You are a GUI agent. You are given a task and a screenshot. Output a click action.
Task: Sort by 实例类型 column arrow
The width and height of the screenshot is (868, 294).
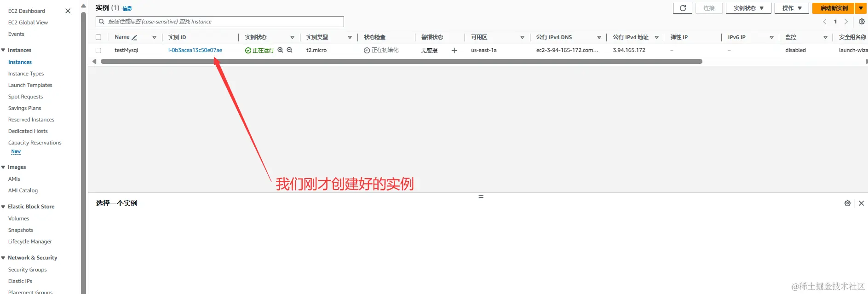point(350,37)
